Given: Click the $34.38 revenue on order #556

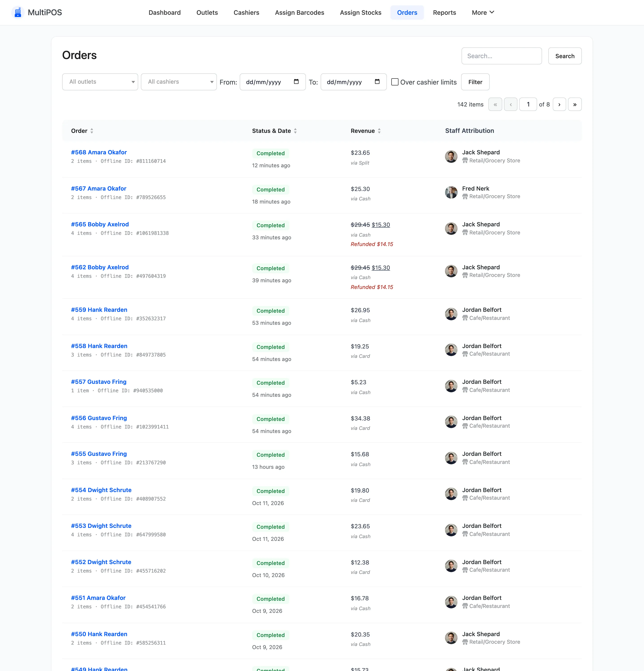Looking at the screenshot, I should [360, 418].
